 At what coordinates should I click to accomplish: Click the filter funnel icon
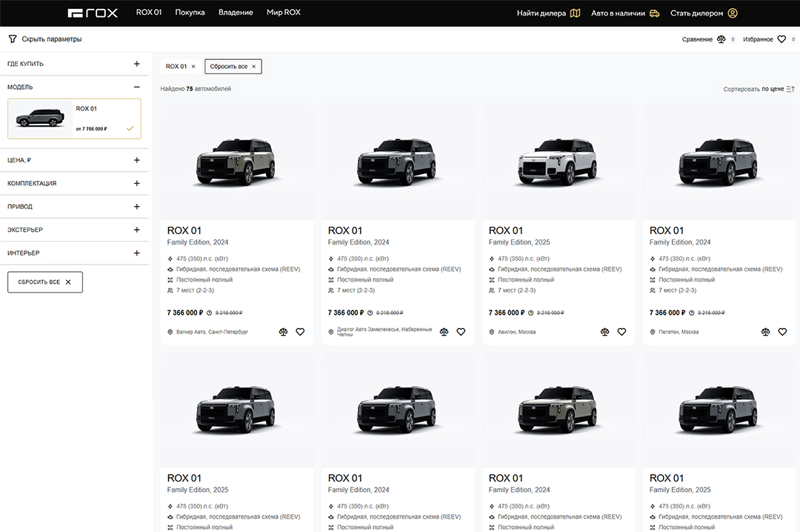pyautogui.click(x=12, y=39)
